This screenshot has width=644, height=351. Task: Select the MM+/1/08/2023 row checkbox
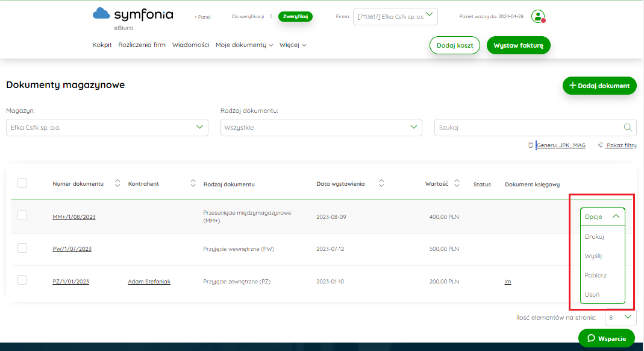coord(22,215)
